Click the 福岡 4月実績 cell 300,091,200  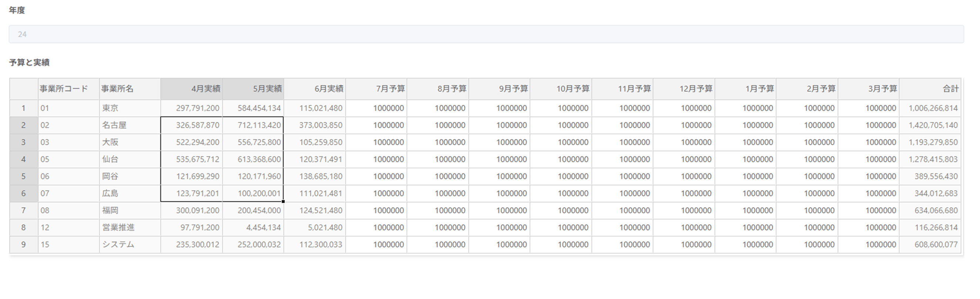(191, 210)
